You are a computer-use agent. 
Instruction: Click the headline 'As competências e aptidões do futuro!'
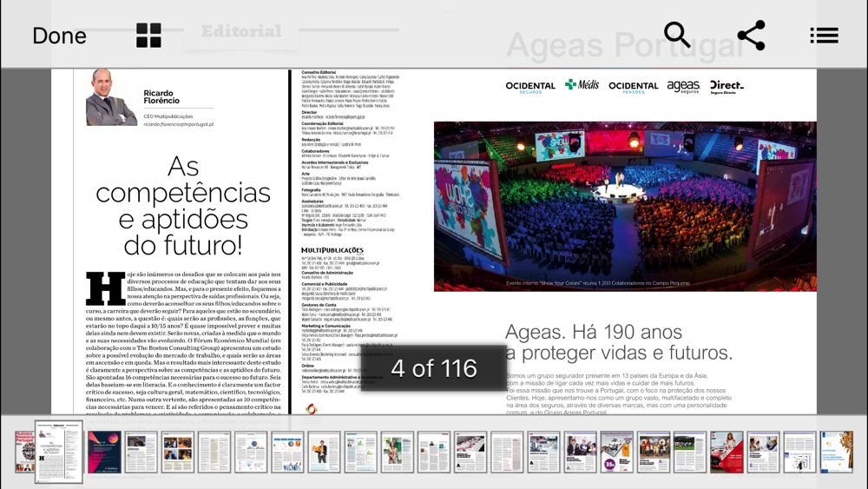tap(182, 206)
